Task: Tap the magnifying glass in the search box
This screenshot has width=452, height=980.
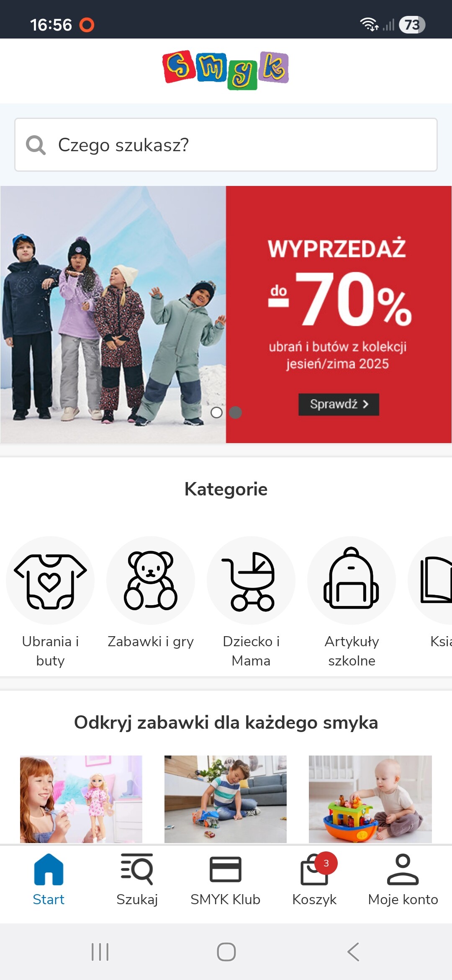Action: (36, 145)
